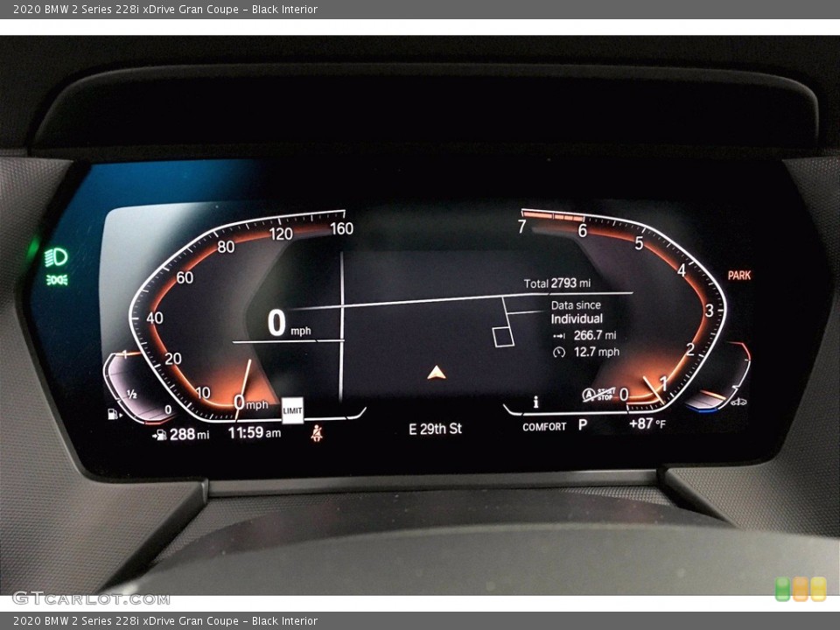
Task: Click the Total 2793 mi odometer
Action: (x=557, y=283)
